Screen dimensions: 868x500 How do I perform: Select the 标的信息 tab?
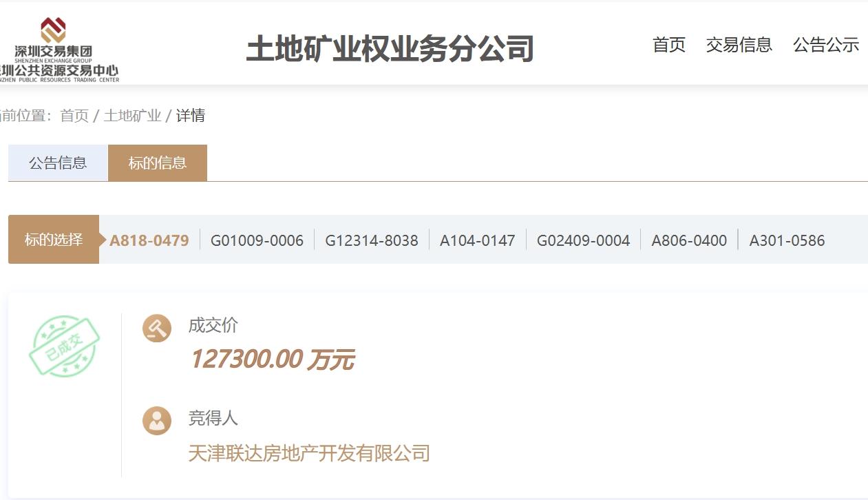pyautogui.click(x=158, y=163)
